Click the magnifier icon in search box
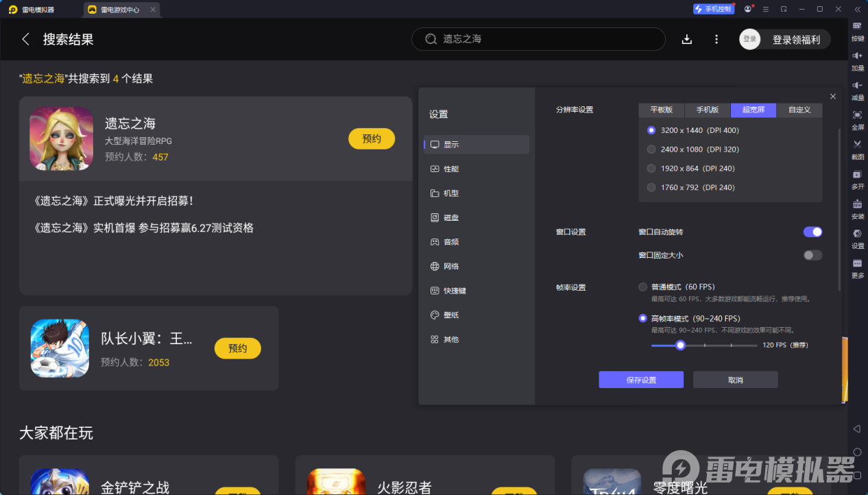This screenshot has height=495, width=868. 431,39
